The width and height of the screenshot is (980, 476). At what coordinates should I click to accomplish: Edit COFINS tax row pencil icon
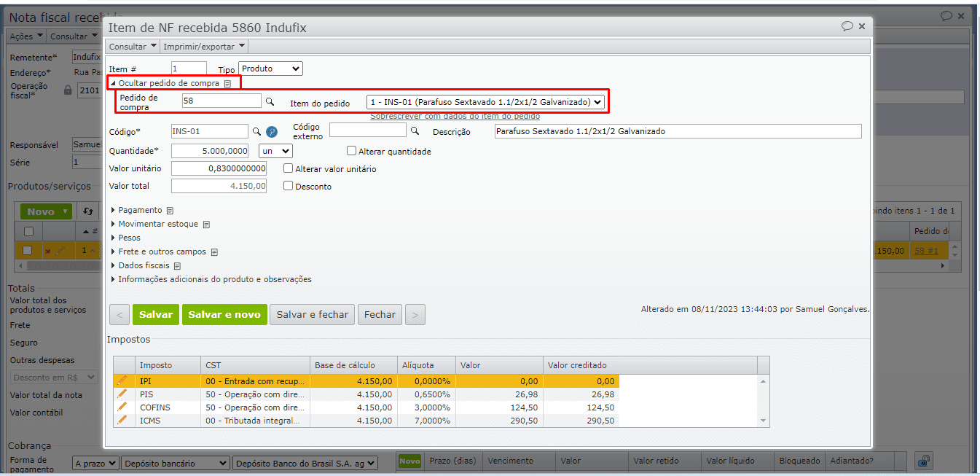(x=122, y=407)
